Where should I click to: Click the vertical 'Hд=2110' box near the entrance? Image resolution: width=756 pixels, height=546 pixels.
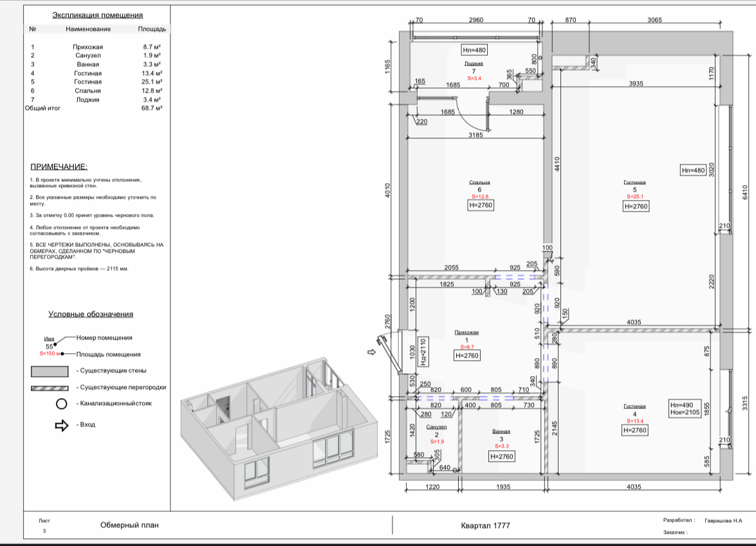pyautogui.click(x=422, y=352)
